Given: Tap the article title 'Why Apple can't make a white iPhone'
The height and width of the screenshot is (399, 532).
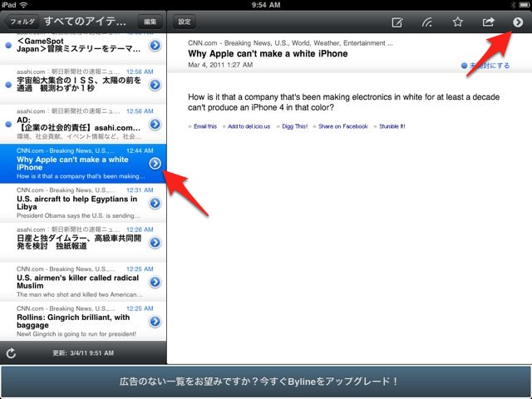Looking at the screenshot, I should point(268,53).
